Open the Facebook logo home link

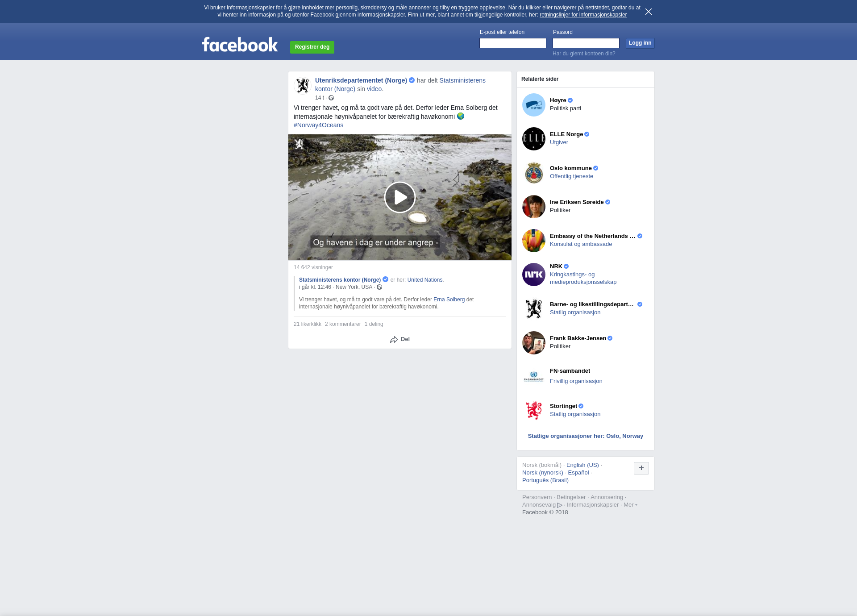point(240,45)
